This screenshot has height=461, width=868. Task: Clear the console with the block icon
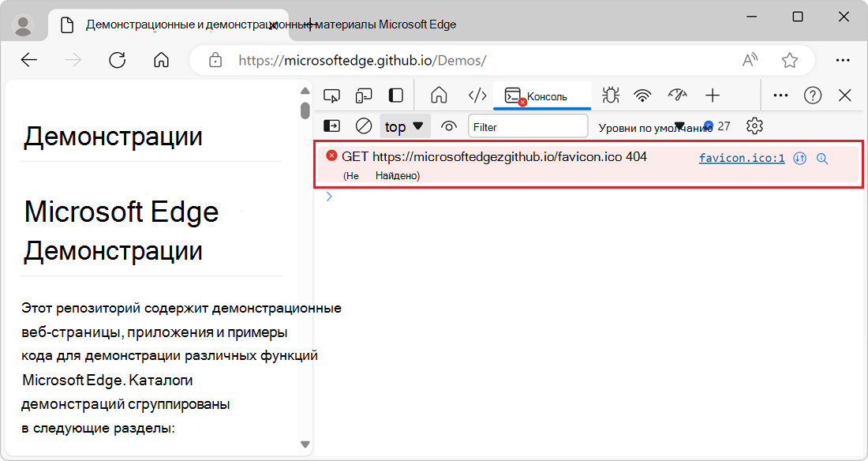click(363, 126)
